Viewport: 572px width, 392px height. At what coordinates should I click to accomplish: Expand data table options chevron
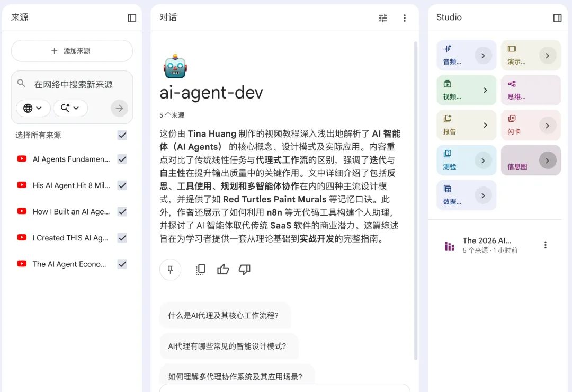[483, 195]
